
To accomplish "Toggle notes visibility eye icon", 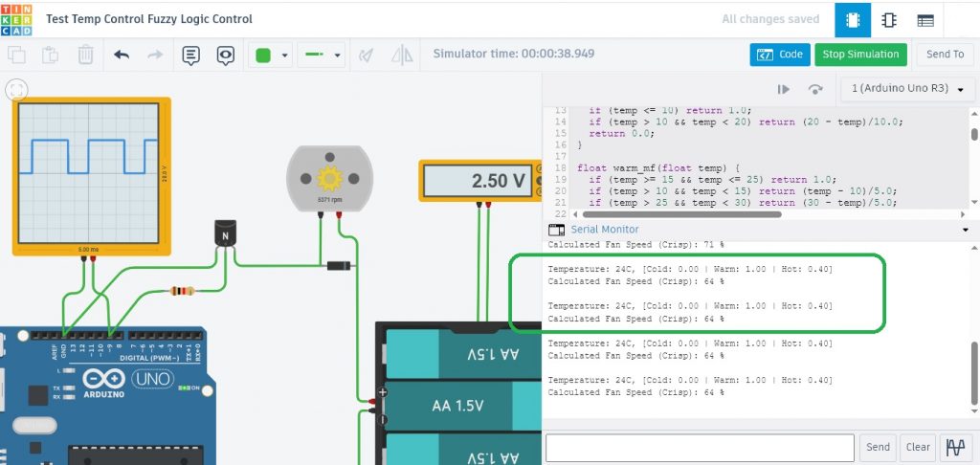I will pyautogui.click(x=226, y=55).
